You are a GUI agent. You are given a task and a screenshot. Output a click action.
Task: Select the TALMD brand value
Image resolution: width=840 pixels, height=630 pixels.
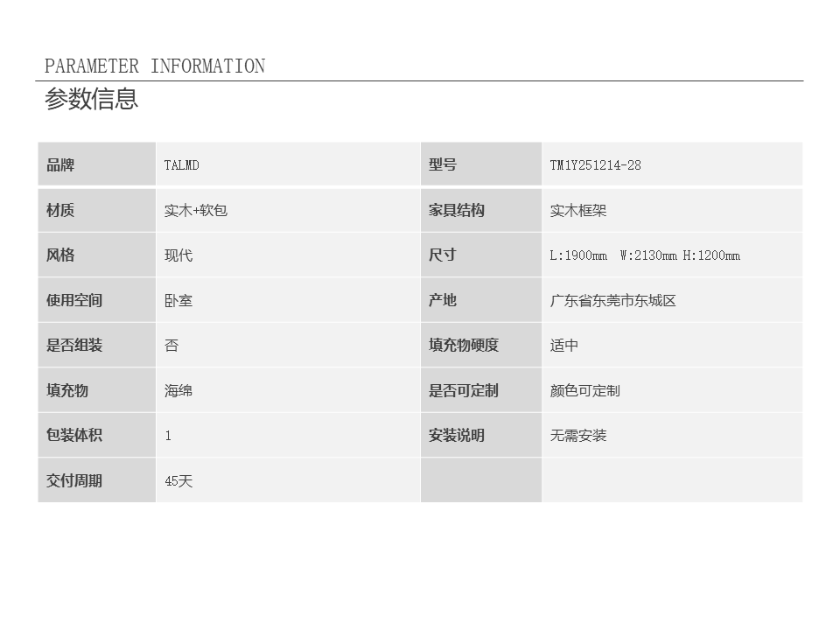point(182,165)
